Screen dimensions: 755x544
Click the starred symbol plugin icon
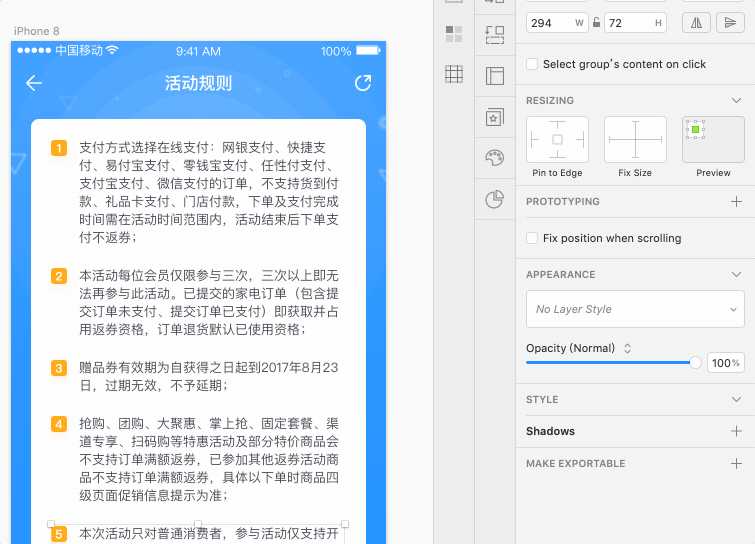point(494,117)
